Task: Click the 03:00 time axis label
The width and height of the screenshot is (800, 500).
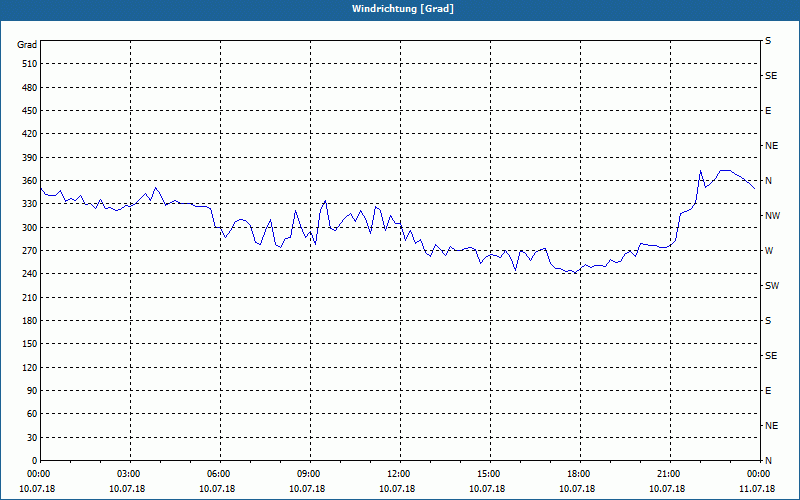Action: pos(129,474)
